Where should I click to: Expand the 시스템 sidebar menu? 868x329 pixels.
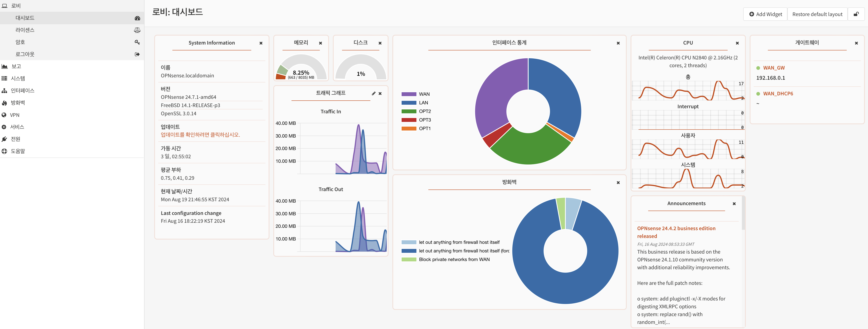tap(18, 78)
